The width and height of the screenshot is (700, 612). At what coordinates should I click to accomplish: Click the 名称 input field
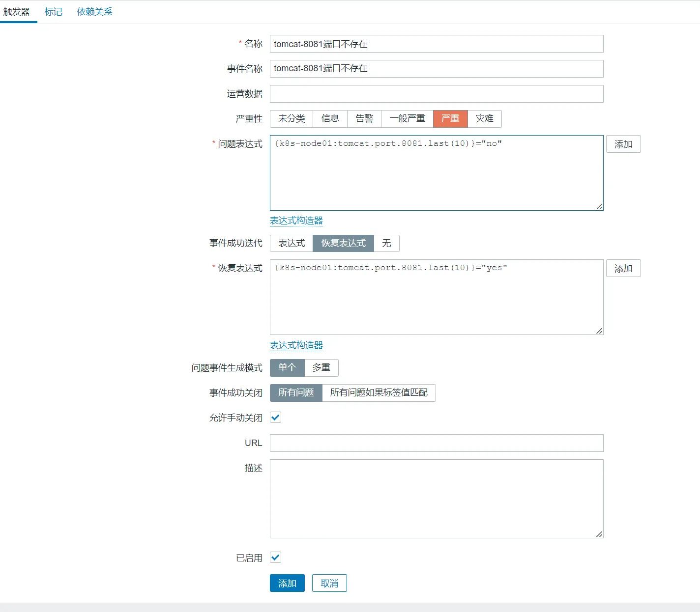[436, 44]
